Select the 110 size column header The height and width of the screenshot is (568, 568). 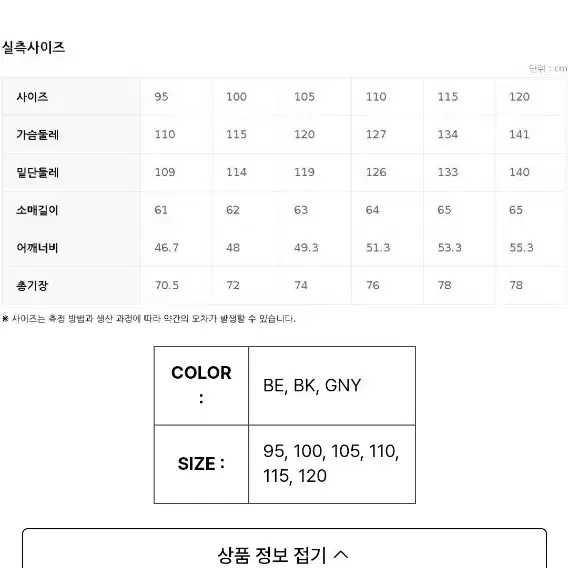tap(376, 97)
